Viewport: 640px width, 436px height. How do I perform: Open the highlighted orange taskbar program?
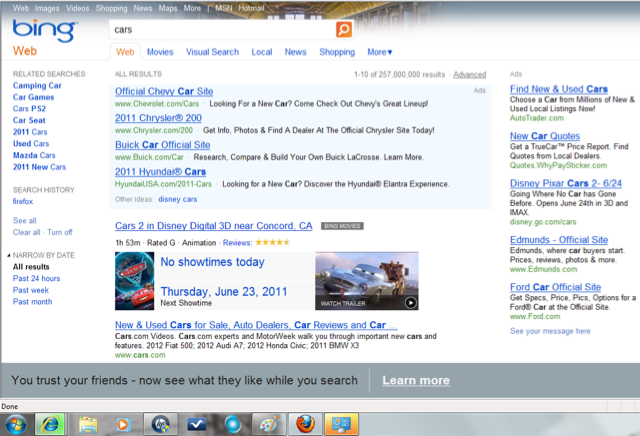[342, 425]
